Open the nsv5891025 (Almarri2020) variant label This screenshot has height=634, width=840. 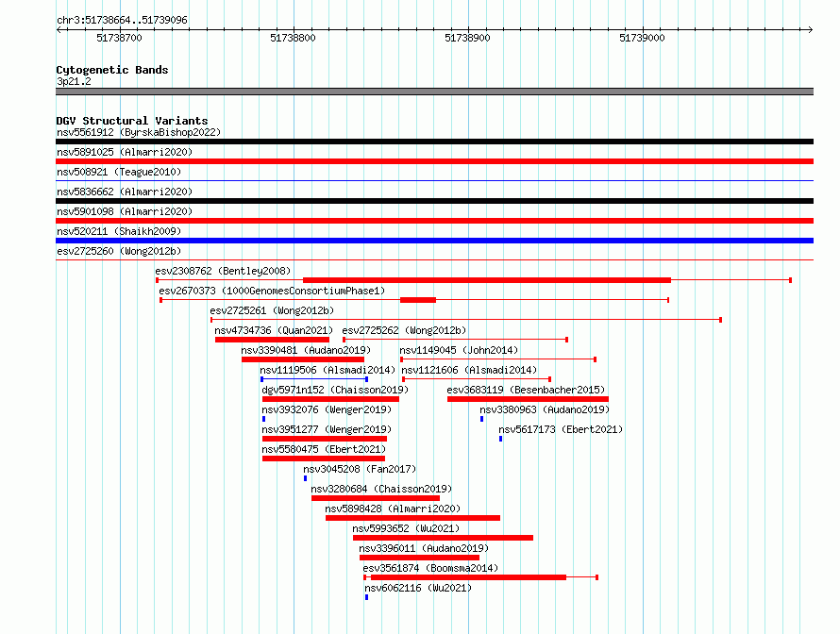[x=125, y=152]
